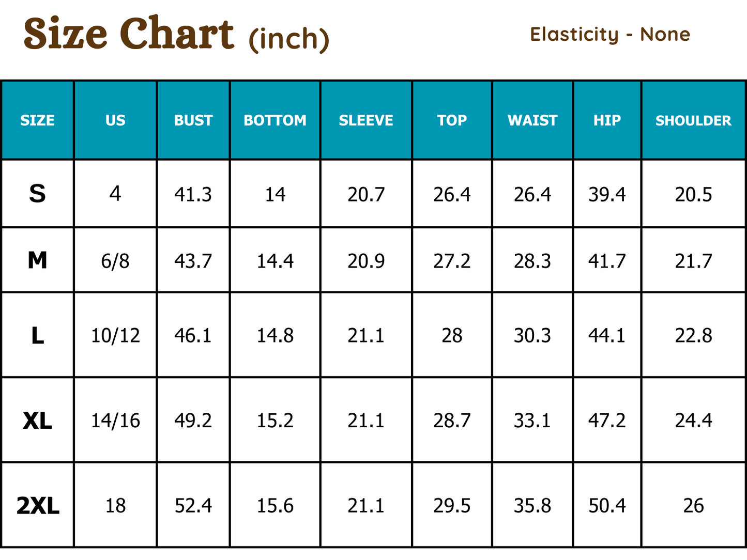Select the XL size row label
Viewport: 747px width, 560px height.
pyautogui.click(x=38, y=421)
